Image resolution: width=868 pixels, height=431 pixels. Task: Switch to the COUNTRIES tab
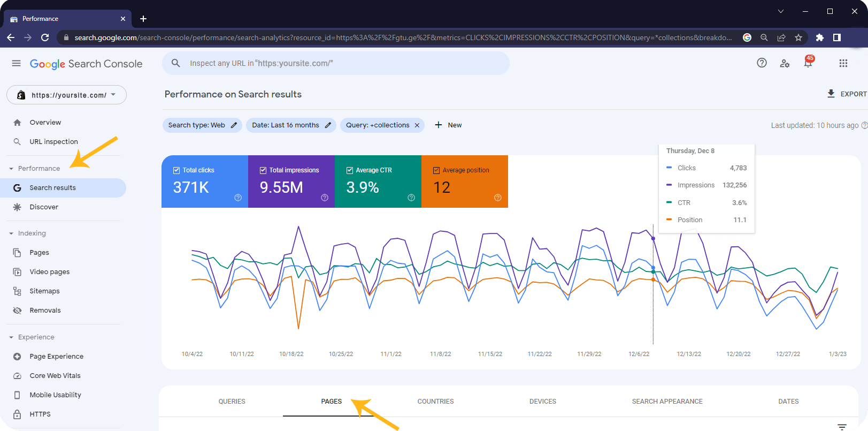pyautogui.click(x=435, y=402)
